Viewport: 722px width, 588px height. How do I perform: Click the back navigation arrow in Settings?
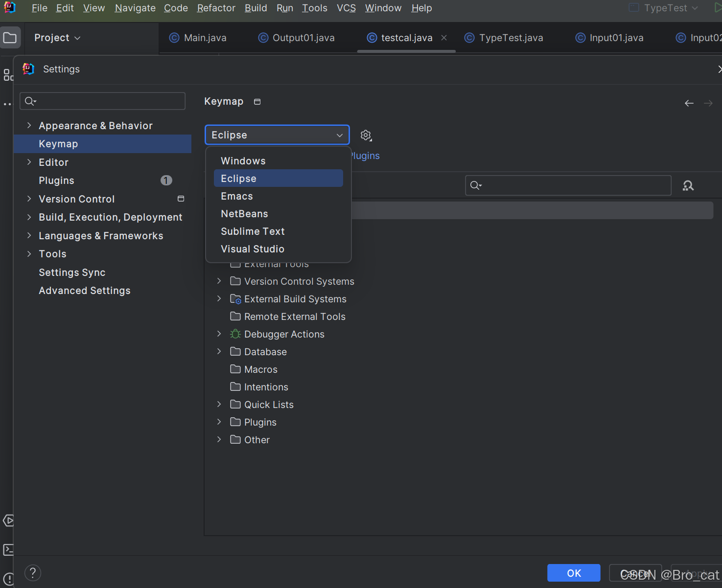[x=689, y=103]
